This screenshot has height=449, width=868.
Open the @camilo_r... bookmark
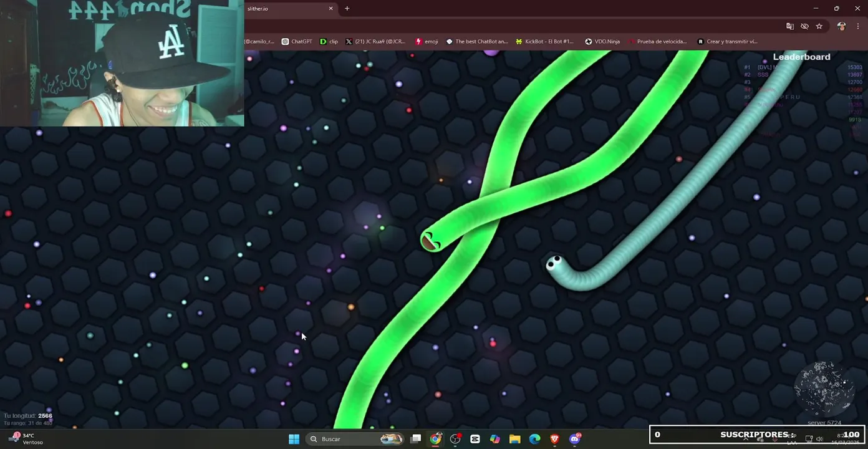[259, 42]
